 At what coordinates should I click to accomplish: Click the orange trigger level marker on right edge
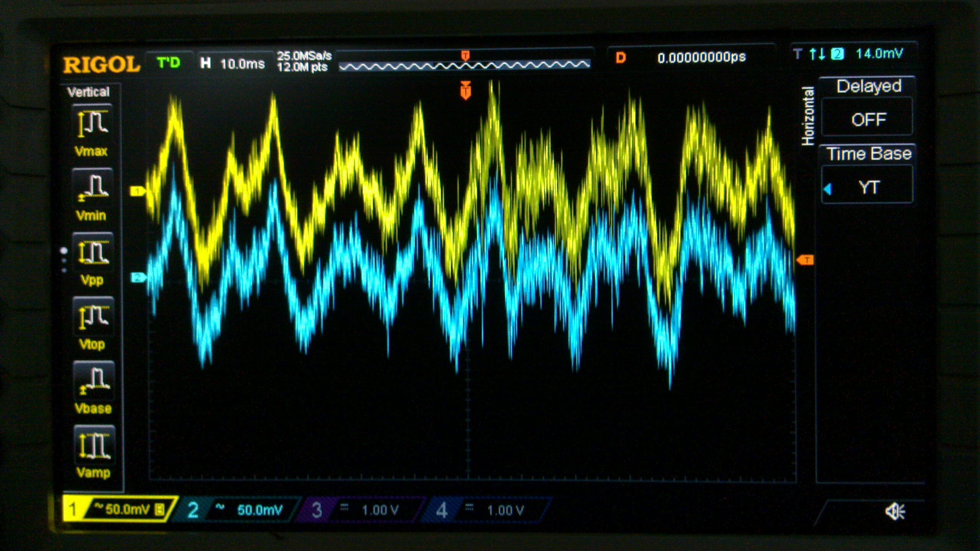(x=805, y=260)
